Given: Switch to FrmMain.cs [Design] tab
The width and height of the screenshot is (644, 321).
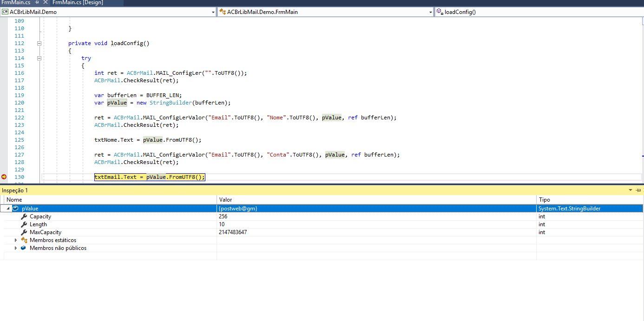Looking at the screenshot, I should tap(78, 2).
